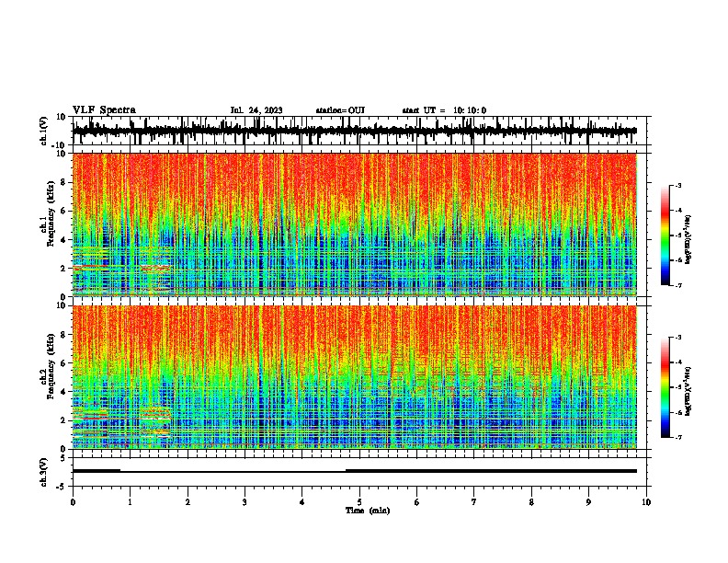Click time axis tick label "7"
728x563 pixels.
click(474, 502)
